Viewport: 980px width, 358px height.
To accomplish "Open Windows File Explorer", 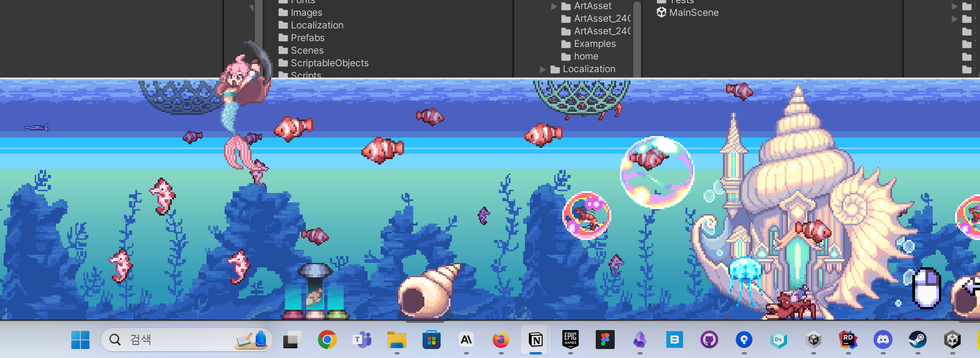I will (x=396, y=340).
